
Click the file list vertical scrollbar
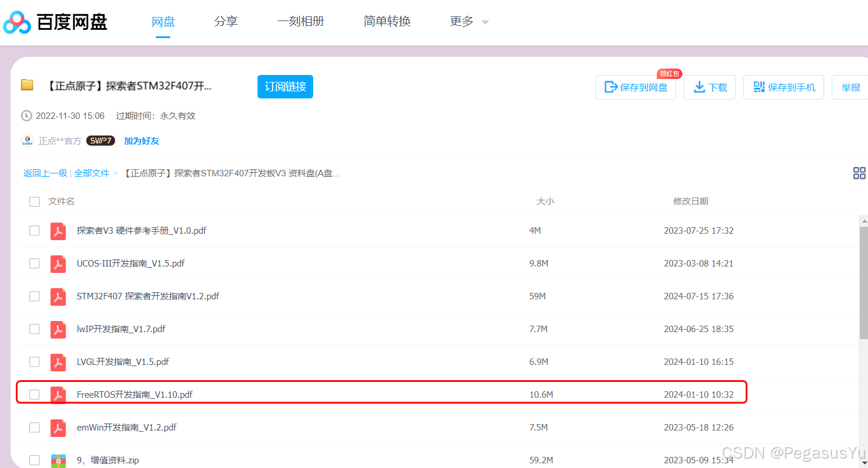pyautogui.click(x=863, y=281)
